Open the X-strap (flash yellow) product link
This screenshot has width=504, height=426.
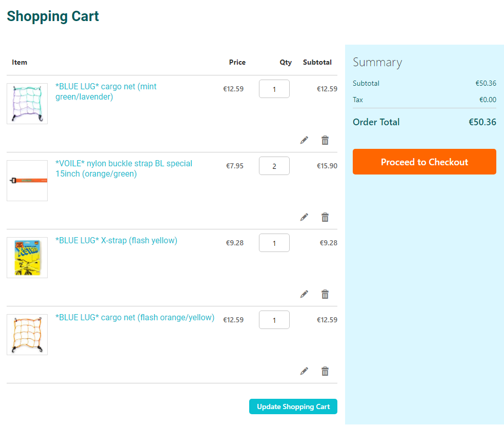click(x=116, y=240)
